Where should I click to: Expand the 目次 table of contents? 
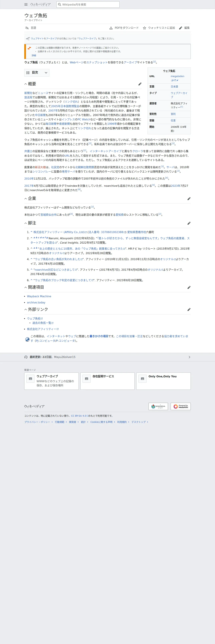[x=37, y=73]
